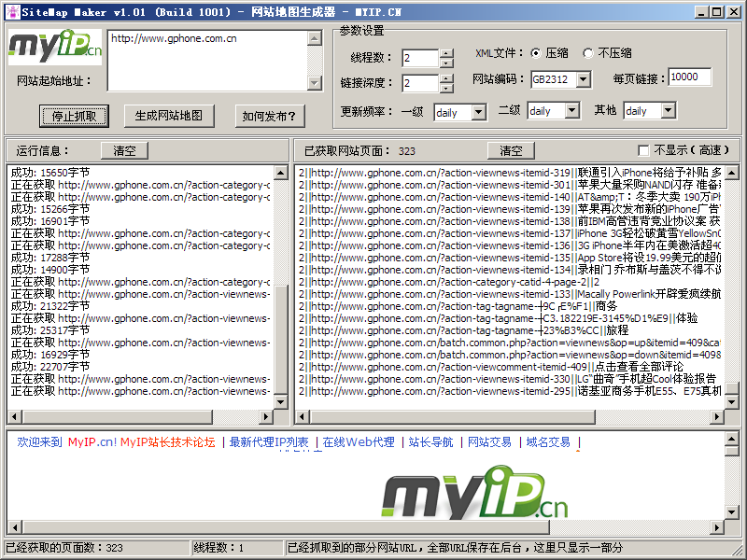
Task: Click the website start URL text box
Action: point(207,61)
